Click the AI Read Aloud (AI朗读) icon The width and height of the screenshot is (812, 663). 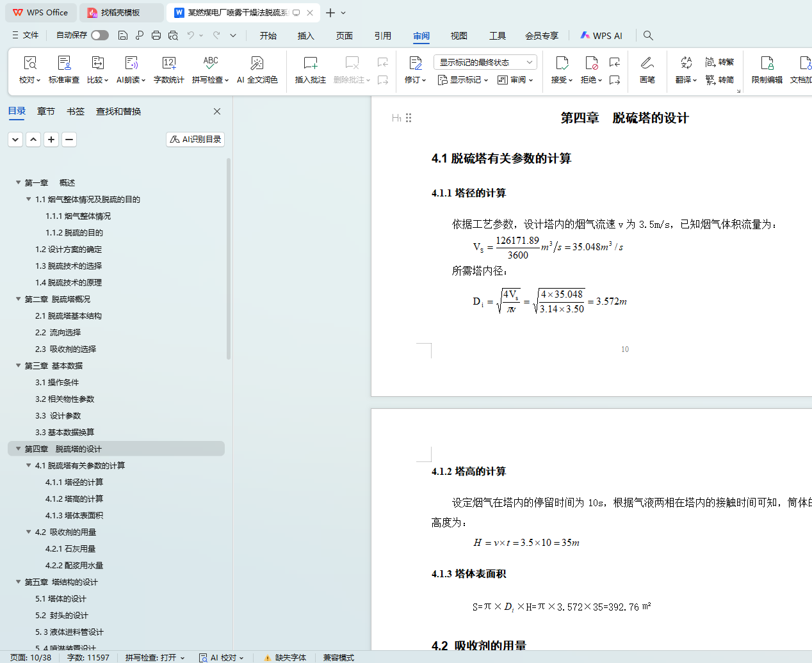coord(131,63)
